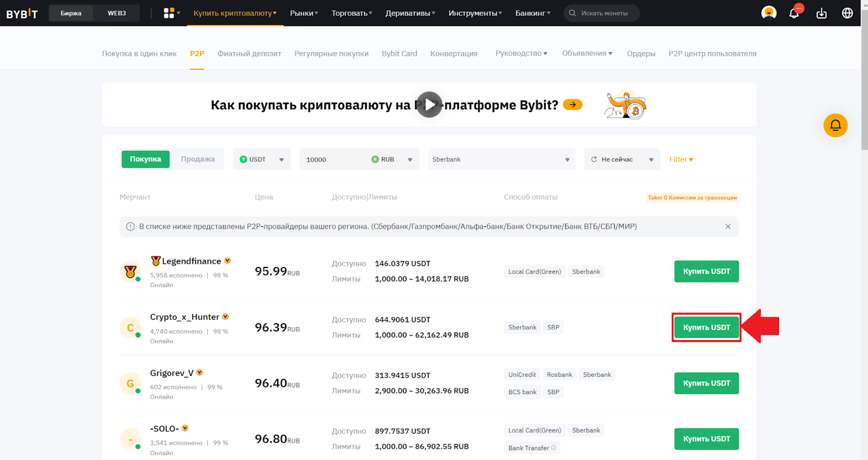This screenshot has height=460, width=868.
Task: Click the verified badge next to Crypto_x_Hunter
Action: [x=226, y=317]
